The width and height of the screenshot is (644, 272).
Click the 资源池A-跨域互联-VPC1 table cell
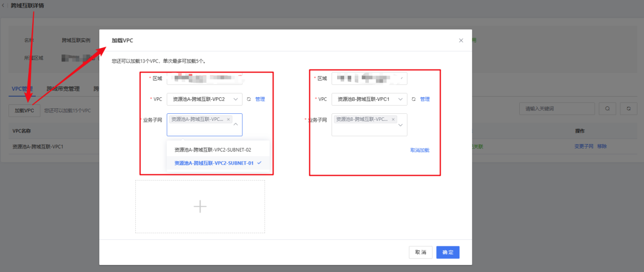[x=38, y=147]
